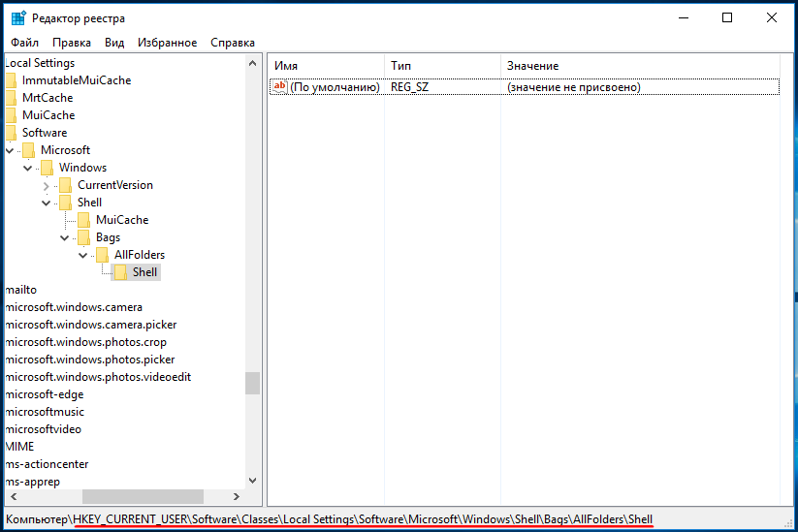Collapse the Bags tree node

pos(65,238)
